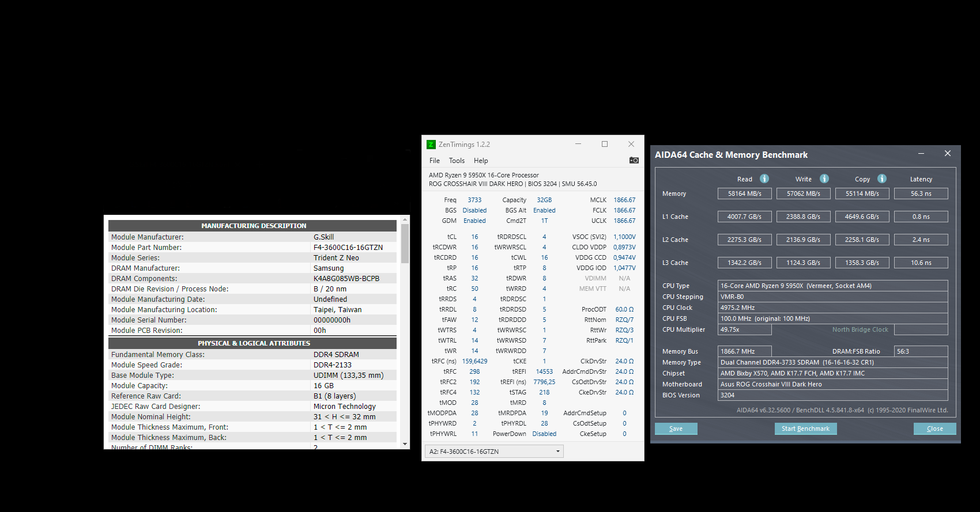Screen dimensions: 980x512
Task: Click the VSOC (SVI2) value 1,1000V
Action: (x=624, y=237)
